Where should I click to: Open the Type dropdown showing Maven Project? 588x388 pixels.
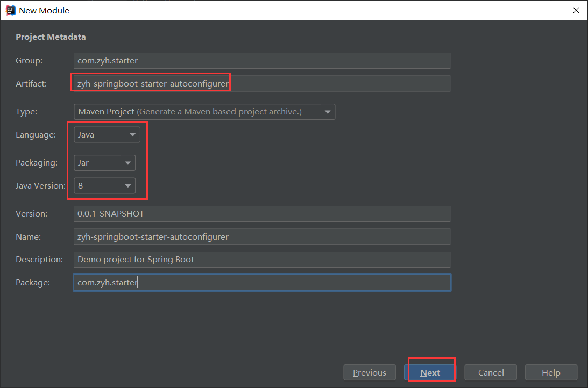204,112
